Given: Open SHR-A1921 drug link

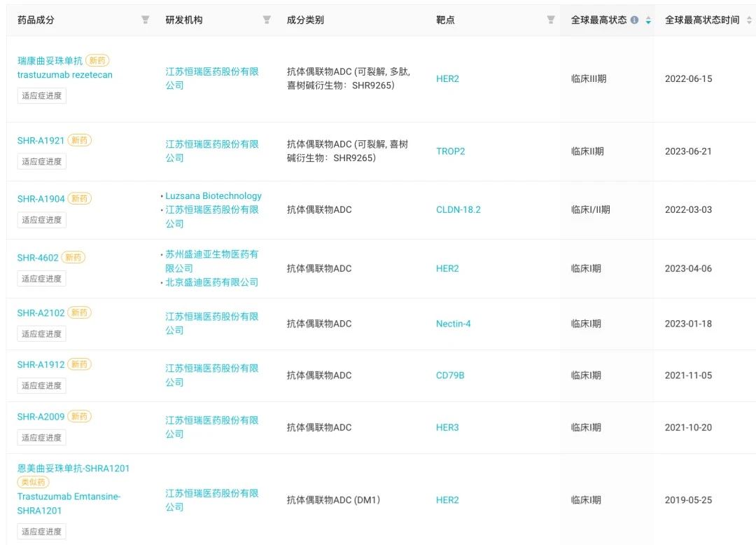Looking at the screenshot, I should [x=41, y=140].
